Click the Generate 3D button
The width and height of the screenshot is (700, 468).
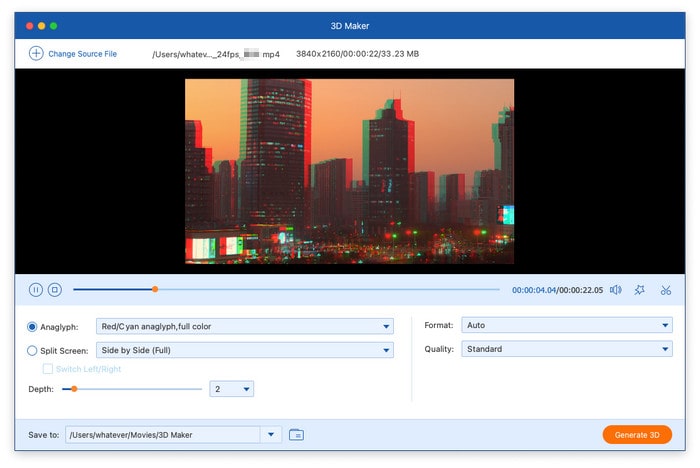637,434
